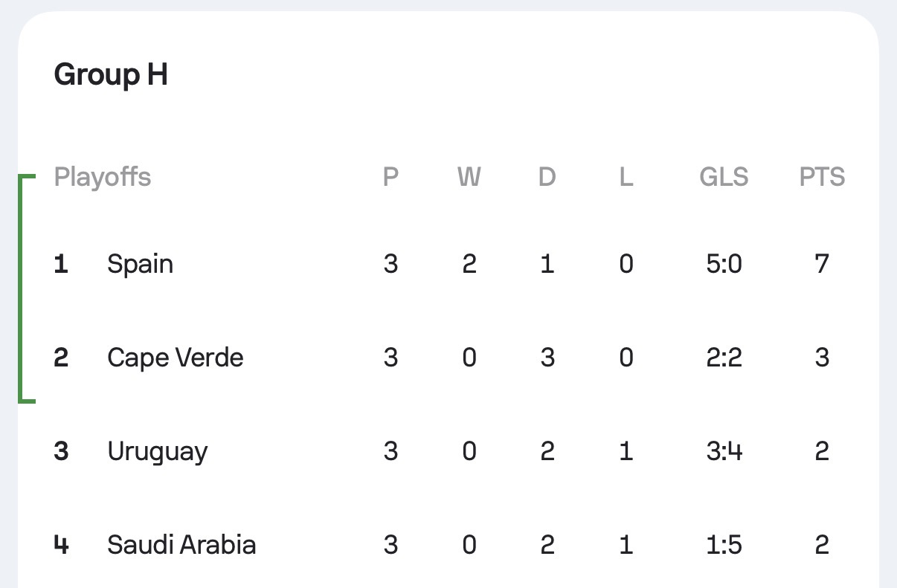Select the Uruguay team entry

(x=448, y=451)
